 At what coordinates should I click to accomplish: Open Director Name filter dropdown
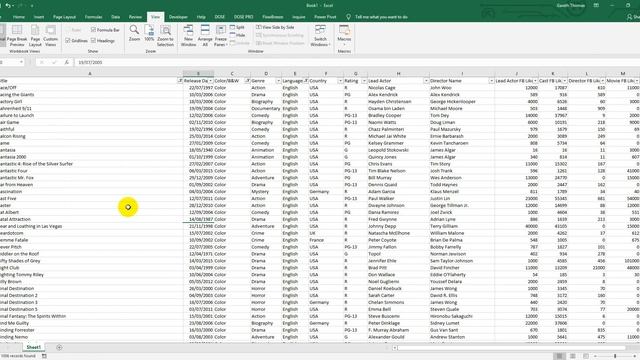(x=491, y=81)
